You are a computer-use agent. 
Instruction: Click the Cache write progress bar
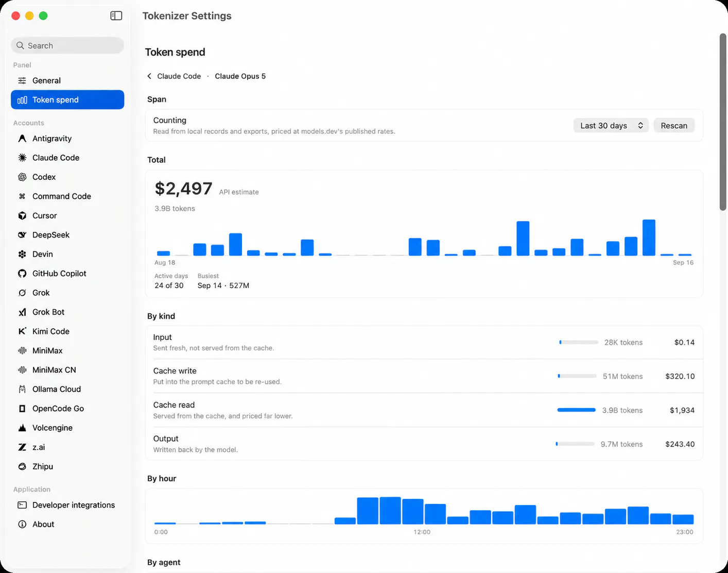[x=577, y=376]
